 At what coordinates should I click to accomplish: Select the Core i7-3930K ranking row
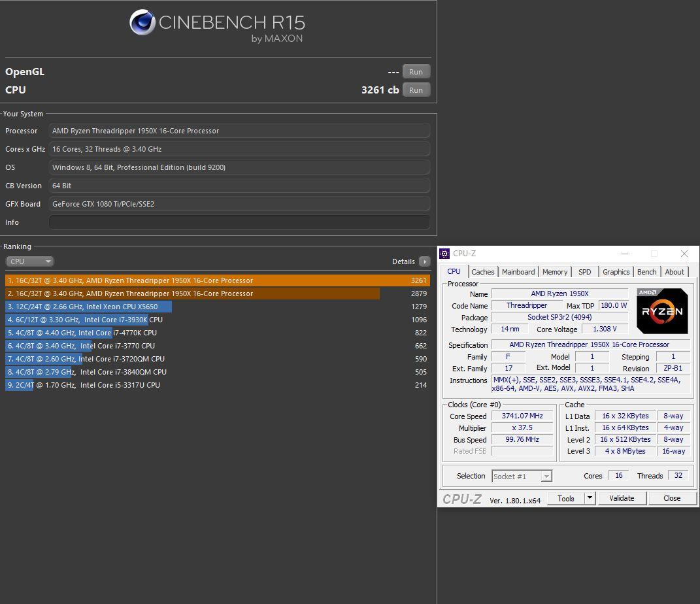pyautogui.click(x=218, y=320)
